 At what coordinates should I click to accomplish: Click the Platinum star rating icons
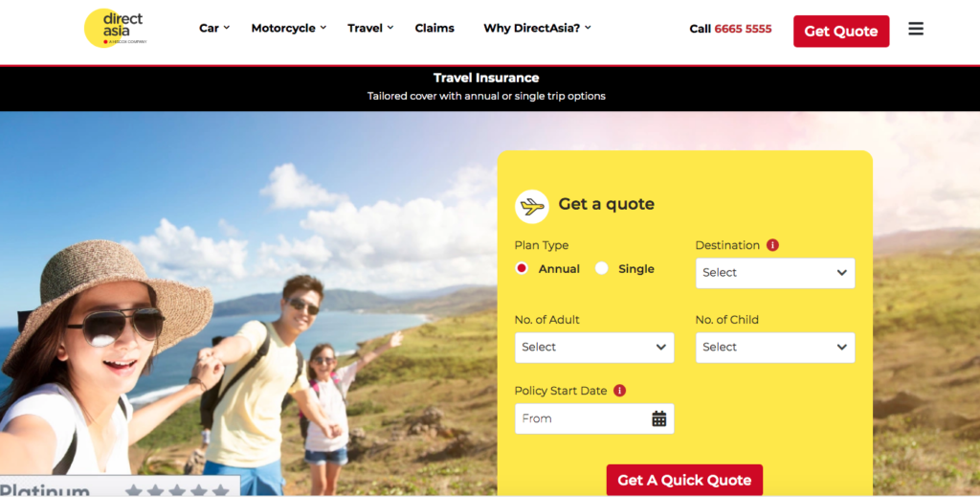pos(177,490)
